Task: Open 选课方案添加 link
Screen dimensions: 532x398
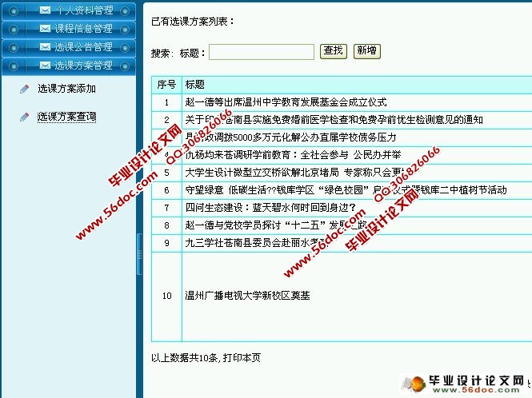Action: 66,89
